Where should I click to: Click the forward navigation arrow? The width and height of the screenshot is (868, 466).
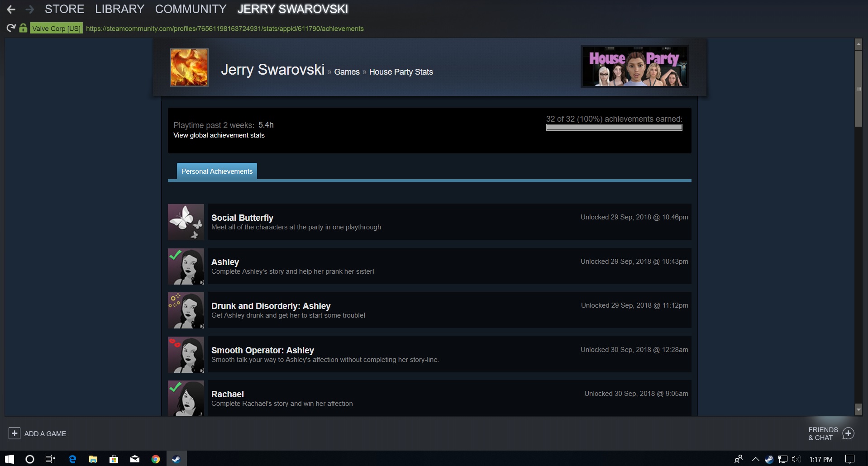pyautogui.click(x=29, y=9)
